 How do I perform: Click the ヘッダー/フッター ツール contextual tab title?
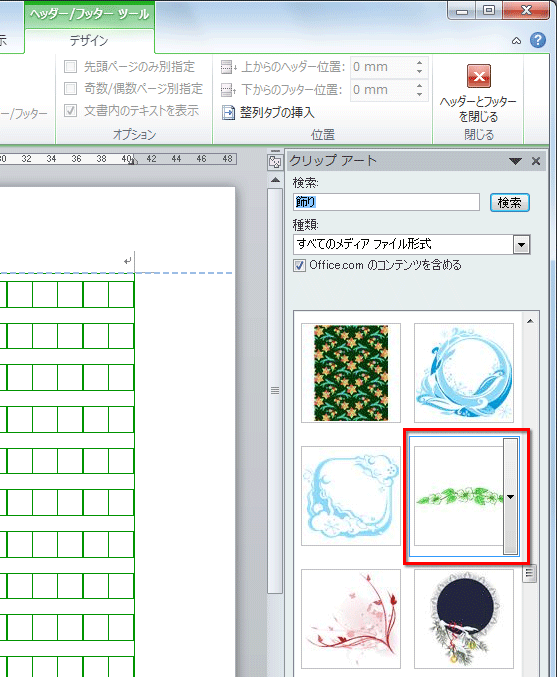pyautogui.click(x=89, y=14)
